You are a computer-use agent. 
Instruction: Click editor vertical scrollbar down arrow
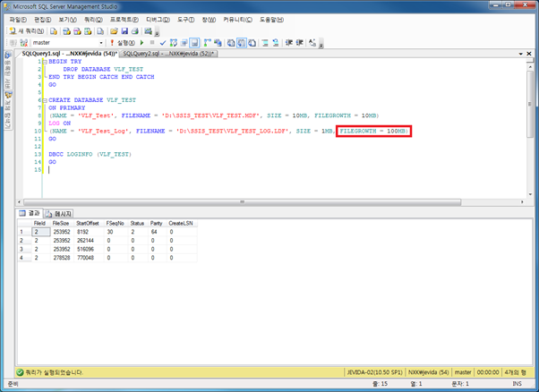pos(530,194)
